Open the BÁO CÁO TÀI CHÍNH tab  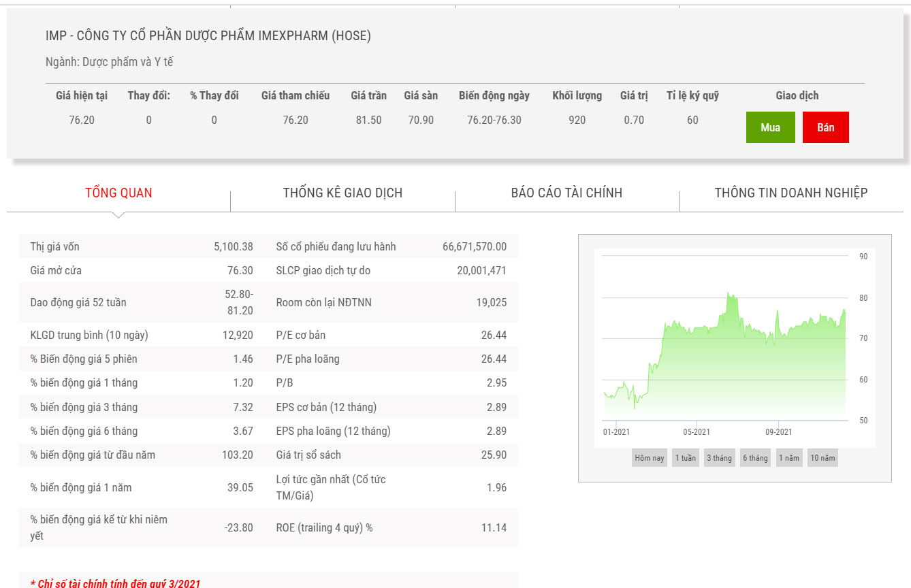coord(566,193)
